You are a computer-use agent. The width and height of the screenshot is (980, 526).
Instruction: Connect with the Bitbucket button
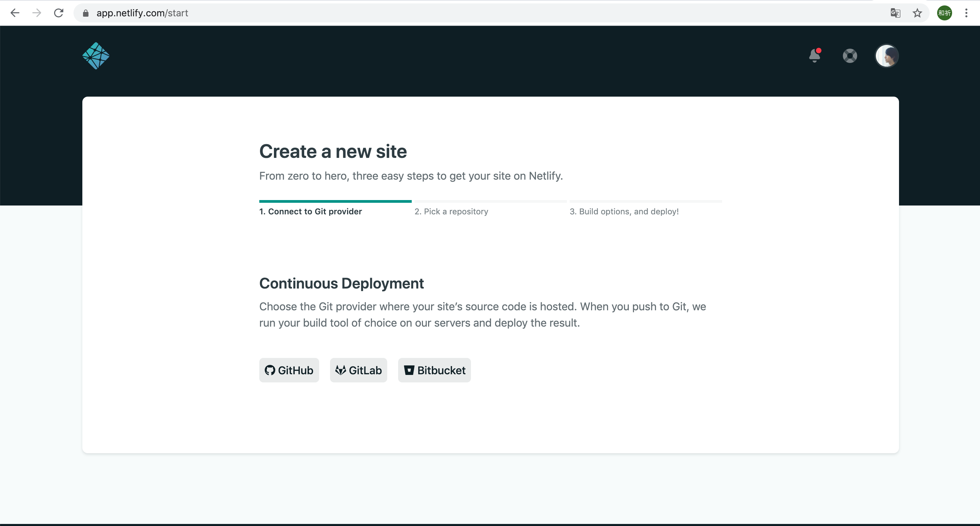(x=434, y=370)
